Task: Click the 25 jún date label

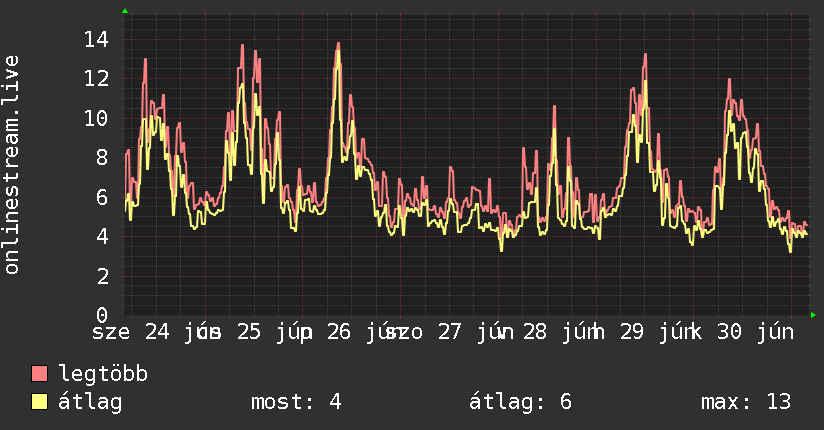Action: 274,332
